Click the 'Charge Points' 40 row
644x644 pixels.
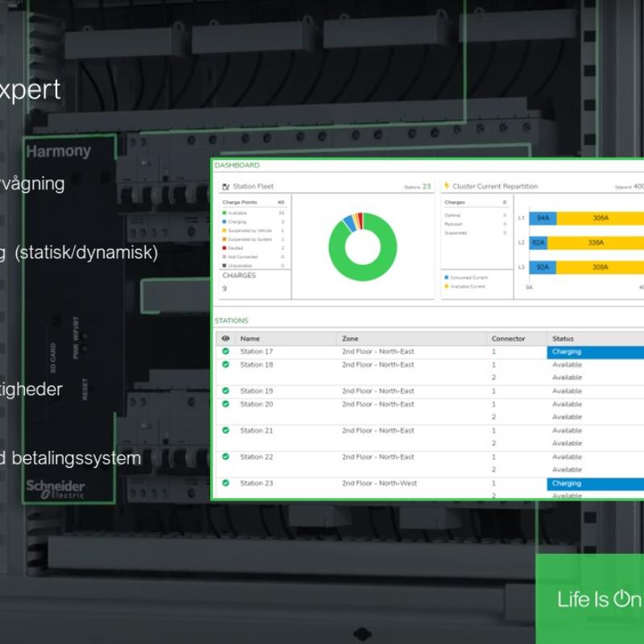tap(254, 202)
